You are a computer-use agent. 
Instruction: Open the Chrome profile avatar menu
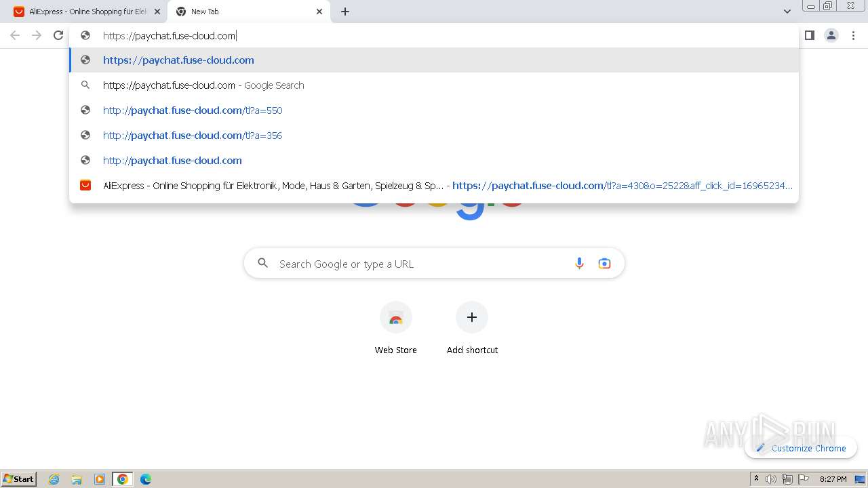click(x=831, y=35)
